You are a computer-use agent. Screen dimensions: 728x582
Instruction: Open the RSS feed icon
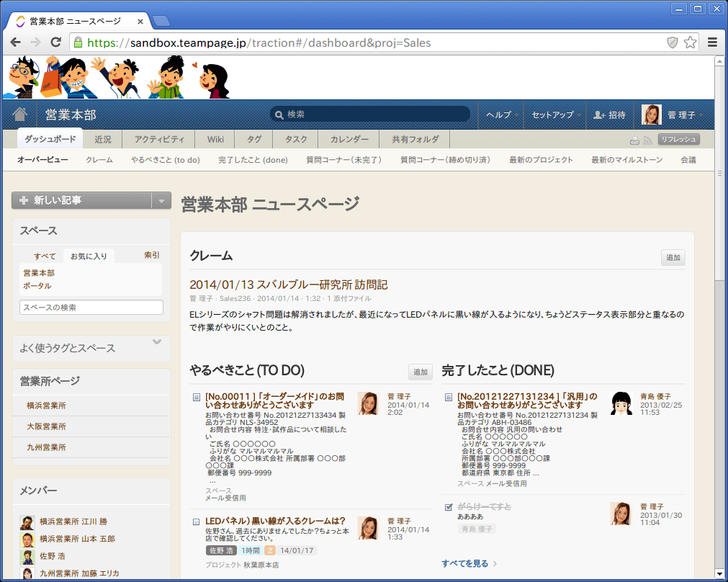coord(647,140)
